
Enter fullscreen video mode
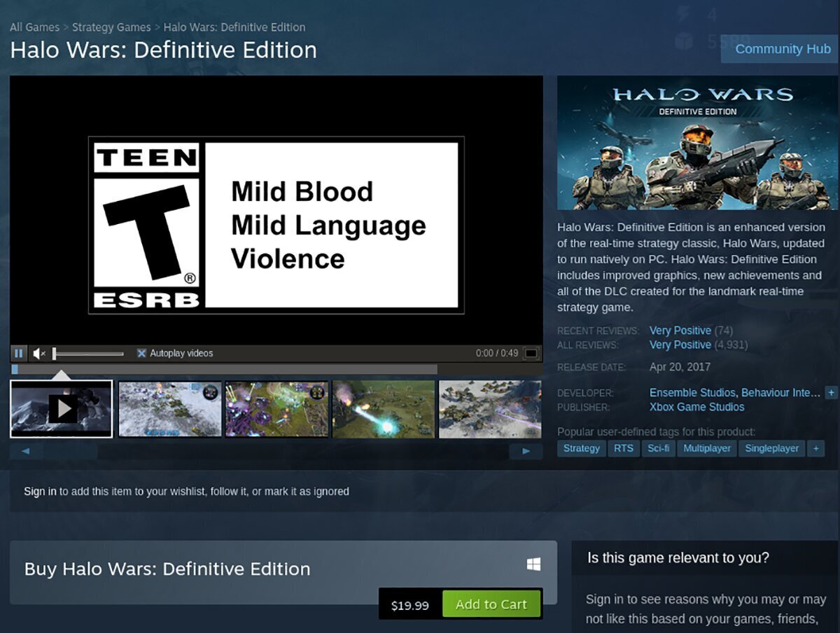pos(531,354)
